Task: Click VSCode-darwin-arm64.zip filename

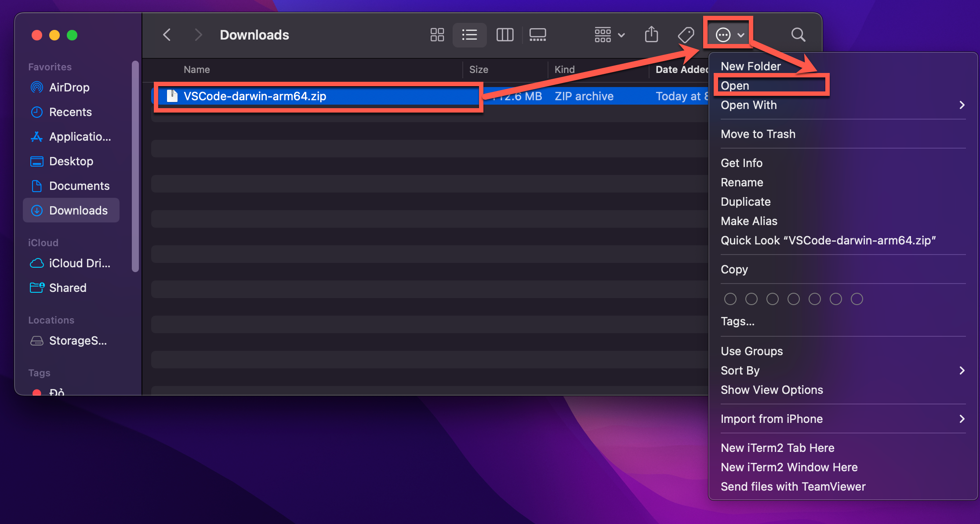Action: pos(255,96)
